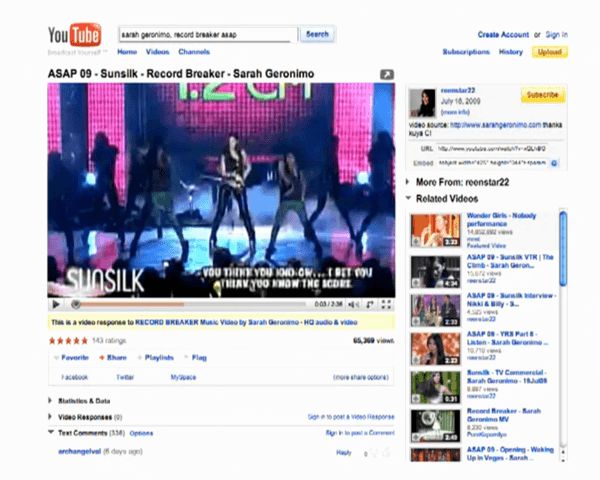Open Sunsilk Interview Nikki & Billy thumbnail
This screenshot has height=480, width=600.
coord(435,310)
